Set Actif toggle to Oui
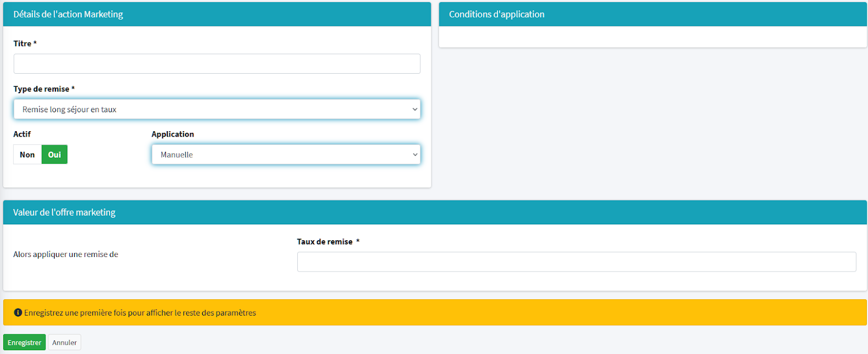868x354 pixels. pyautogui.click(x=54, y=155)
